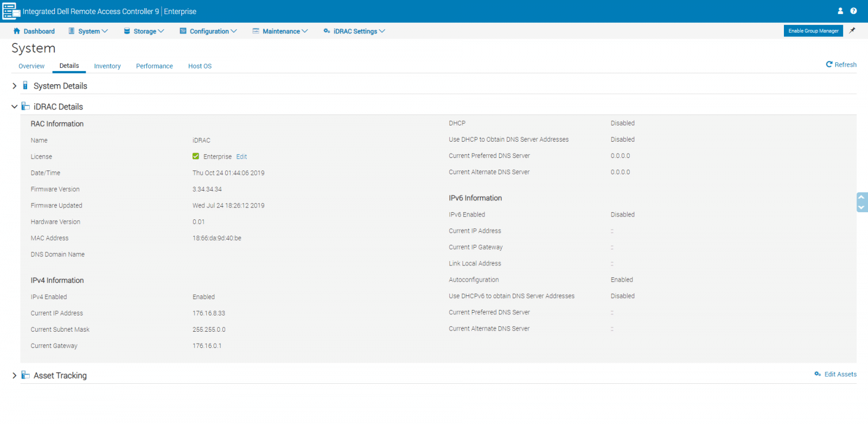Click Autoconfiguration Enabled value

pos(622,280)
